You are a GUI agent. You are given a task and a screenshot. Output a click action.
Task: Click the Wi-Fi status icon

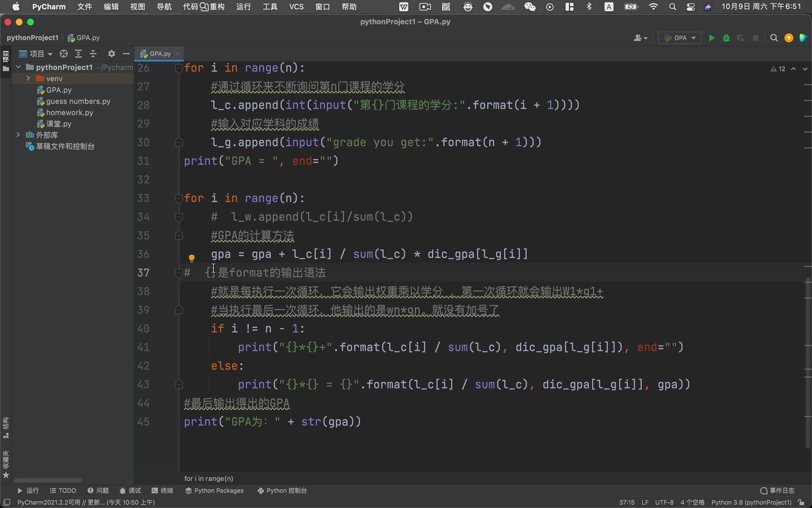click(x=653, y=7)
